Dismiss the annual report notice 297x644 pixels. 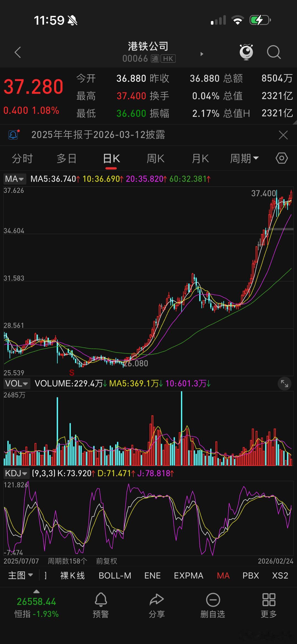pyautogui.click(x=283, y=135)
